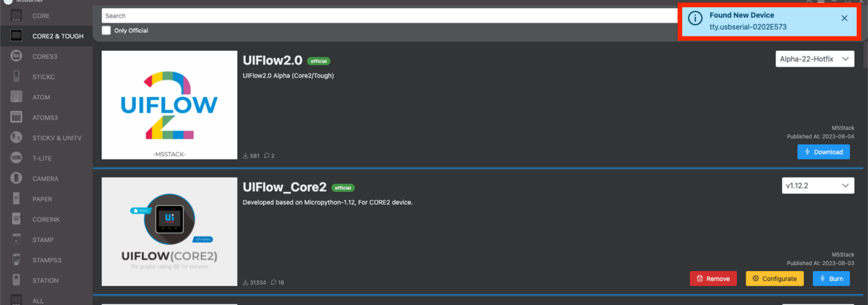Dismiss the Found New Device notification
The width and height of the screenshot is (868, 305).
[844, 18]
